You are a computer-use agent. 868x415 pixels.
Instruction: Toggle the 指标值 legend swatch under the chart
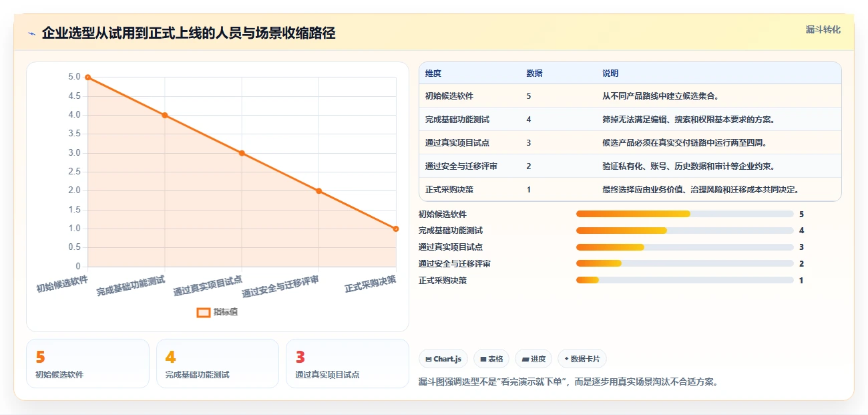[204, 312]
